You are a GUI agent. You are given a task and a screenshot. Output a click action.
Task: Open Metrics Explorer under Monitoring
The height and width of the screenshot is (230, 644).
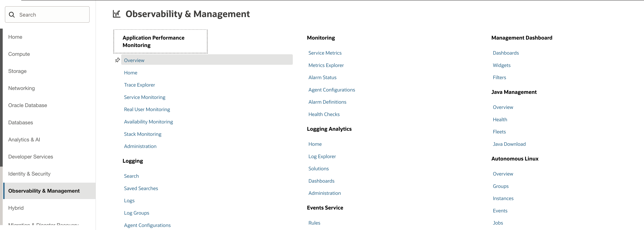[326, 65]
